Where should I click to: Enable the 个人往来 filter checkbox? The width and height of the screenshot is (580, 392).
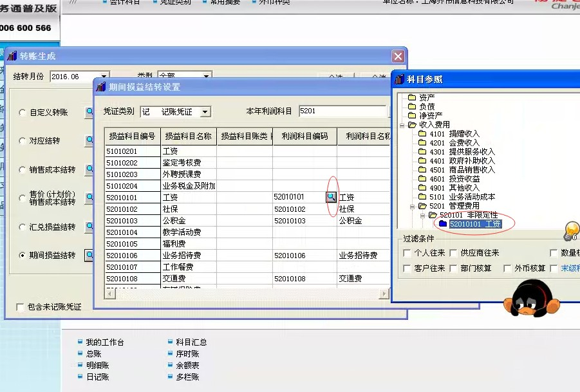click(406, 253)
